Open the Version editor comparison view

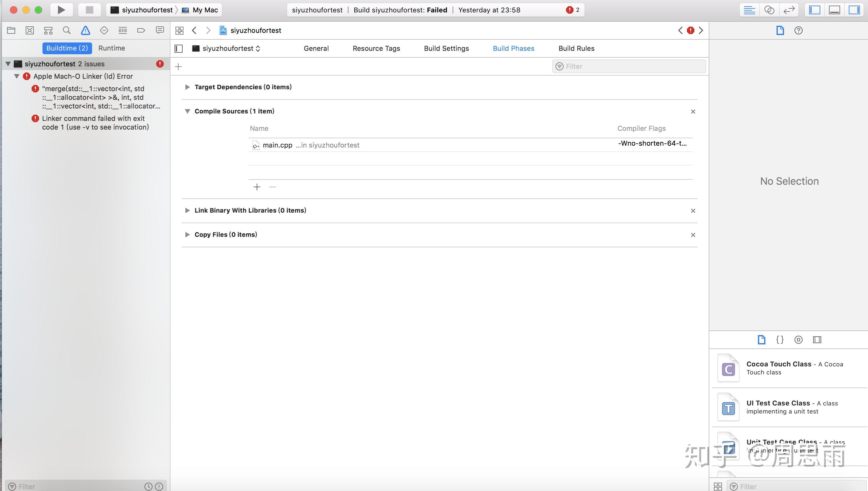pos(789,10)
